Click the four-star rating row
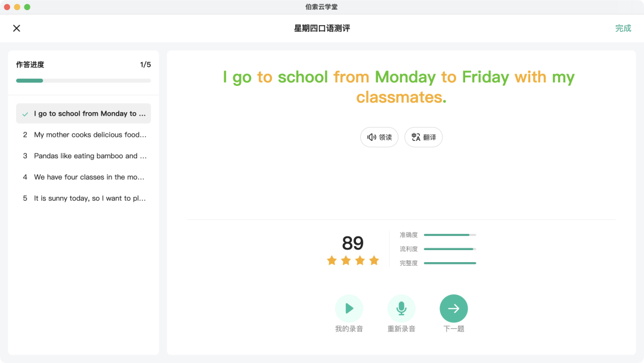The width and height of the screenshot is (644, 363). point(353,260)
